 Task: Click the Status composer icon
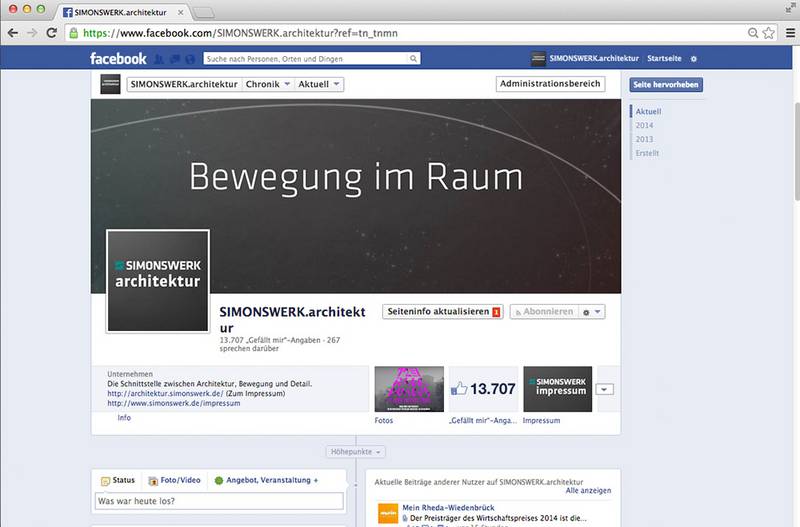click(x=106, y=481)
